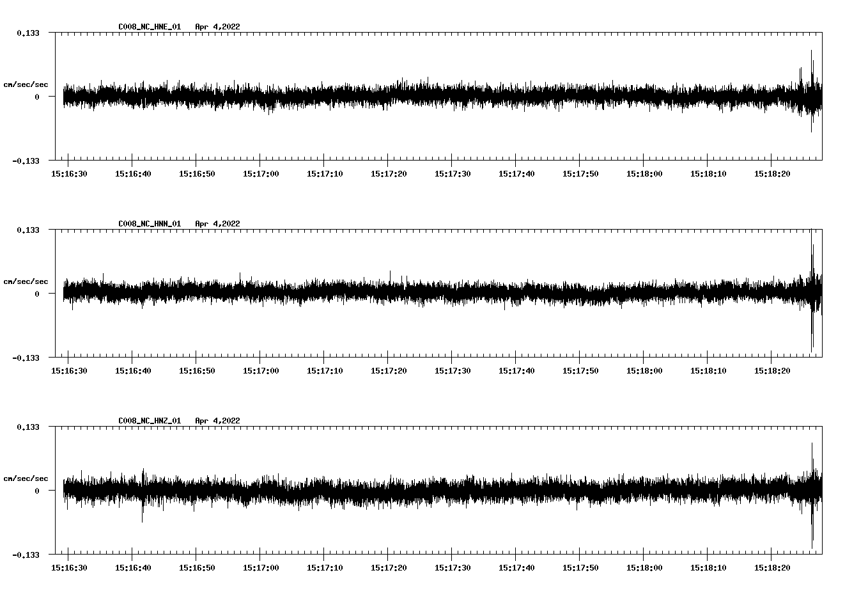The height and width of the screenshot is (591, 868).
Task: Click 15:17:20 time label under HNN plot
Action: (389, 371)
